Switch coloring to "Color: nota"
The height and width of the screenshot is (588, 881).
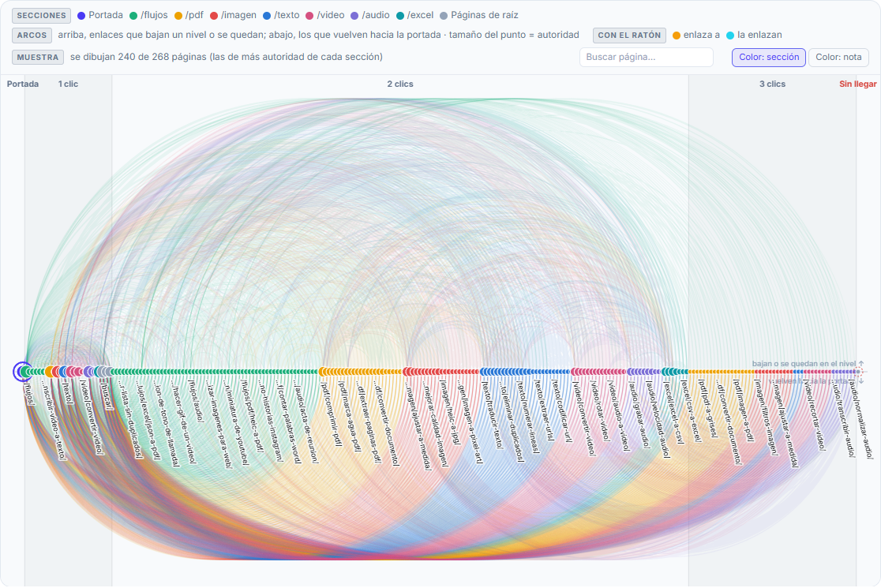(x=838, y=58)
